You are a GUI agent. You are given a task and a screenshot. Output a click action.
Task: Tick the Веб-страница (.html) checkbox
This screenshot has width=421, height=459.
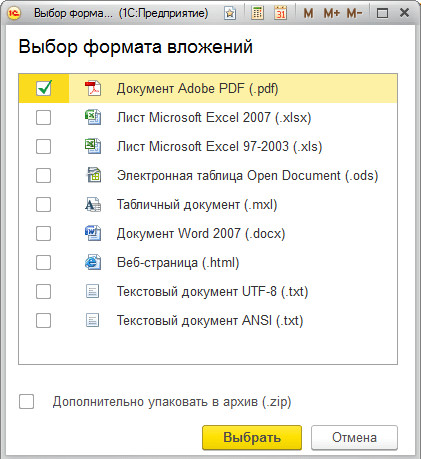pos(43,263)
